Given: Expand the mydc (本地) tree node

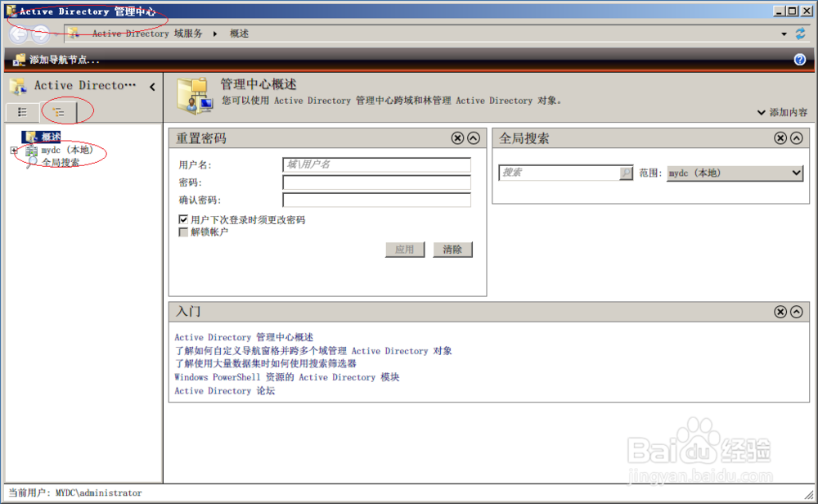Looking at the screenshot, I should pos(14,151).
